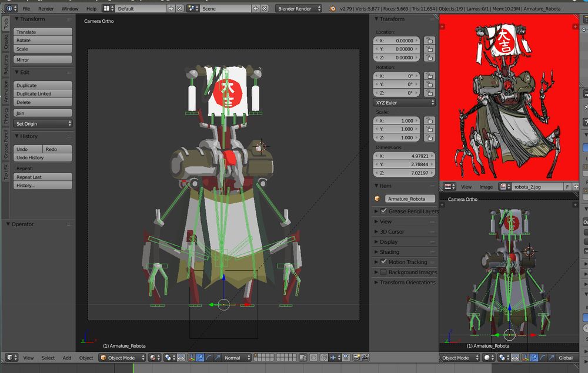This screenshot has width=588, height=373.
Task: Enable the Background Images checkbox
Action: tap(383, 272)
